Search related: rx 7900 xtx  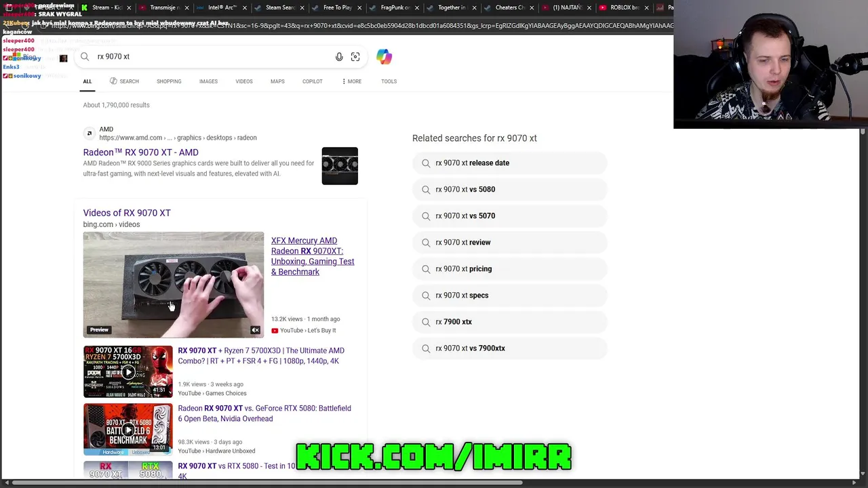[x=510, y=321]
